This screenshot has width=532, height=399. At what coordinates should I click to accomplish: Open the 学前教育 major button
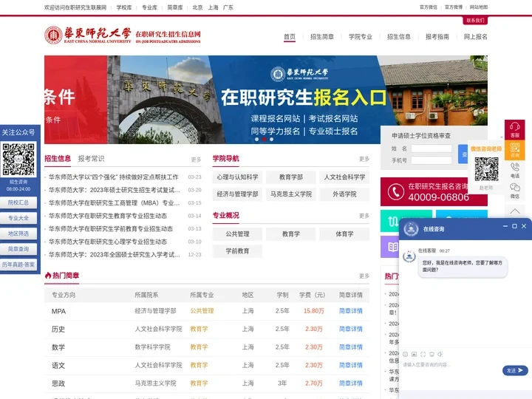click(x=237, y=251)
